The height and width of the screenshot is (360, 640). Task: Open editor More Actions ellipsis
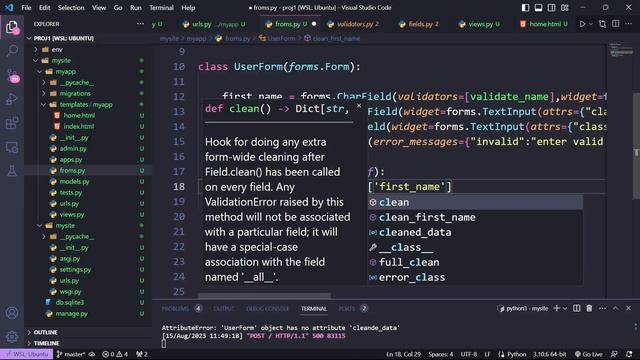tap(629, 24)
